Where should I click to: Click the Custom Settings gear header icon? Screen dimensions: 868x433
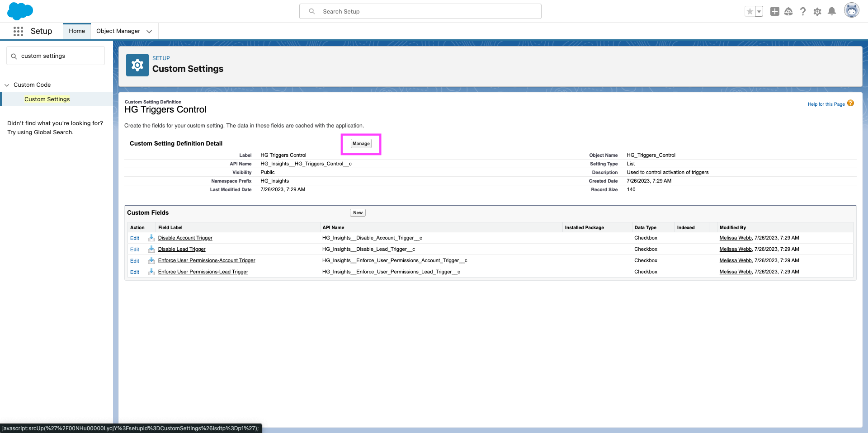click(137, 65)
